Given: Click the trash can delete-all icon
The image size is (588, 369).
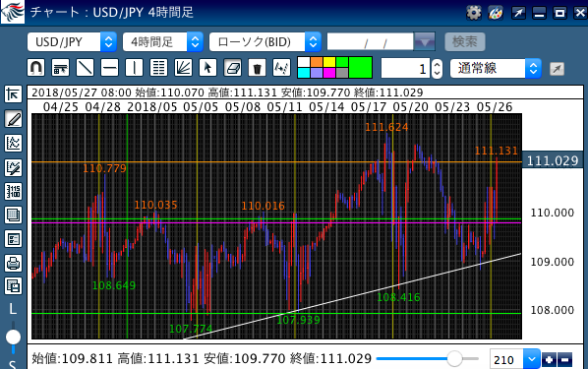Looking at the screenshot, I should pyautogui.click(x=257, y=68).
